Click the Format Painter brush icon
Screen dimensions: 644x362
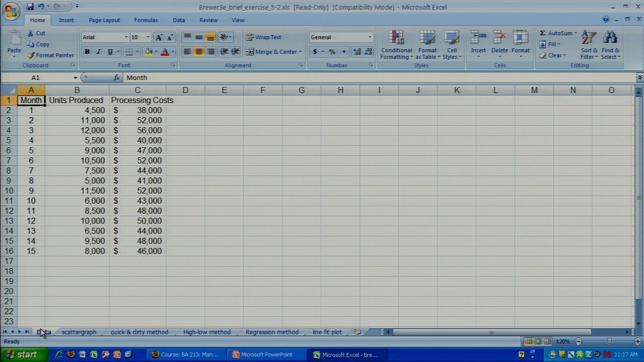[31, 55]
